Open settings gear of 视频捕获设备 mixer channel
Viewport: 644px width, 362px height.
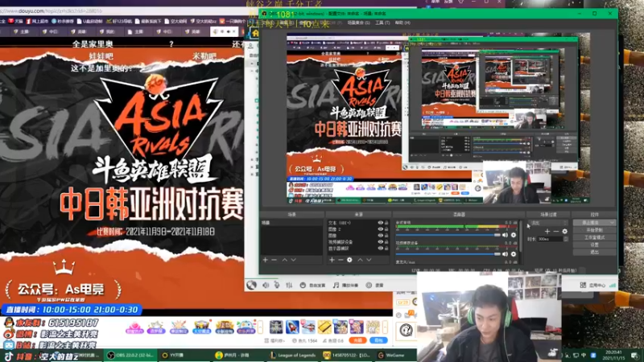514,254
